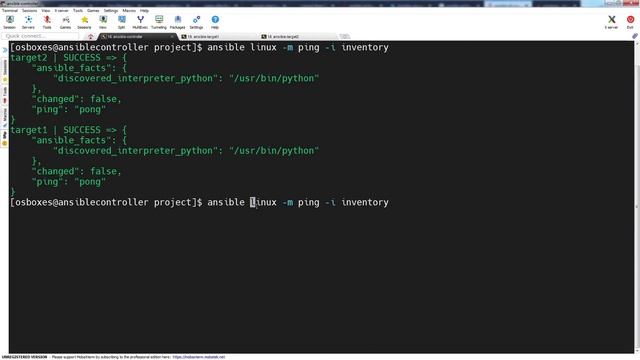Open the Macros menu in menu bar
This screenshot has height=360, width=640.
129,10
